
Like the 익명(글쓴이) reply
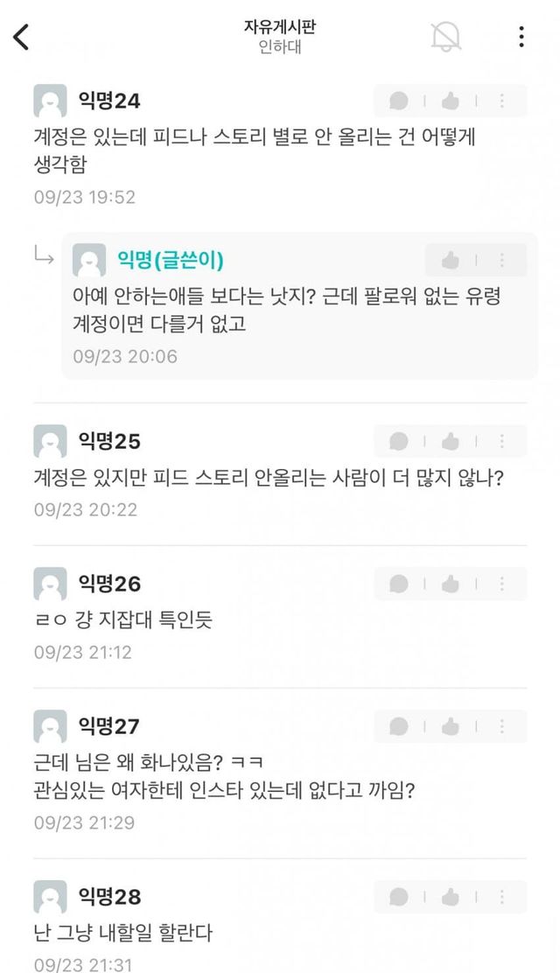pos(451,261)
